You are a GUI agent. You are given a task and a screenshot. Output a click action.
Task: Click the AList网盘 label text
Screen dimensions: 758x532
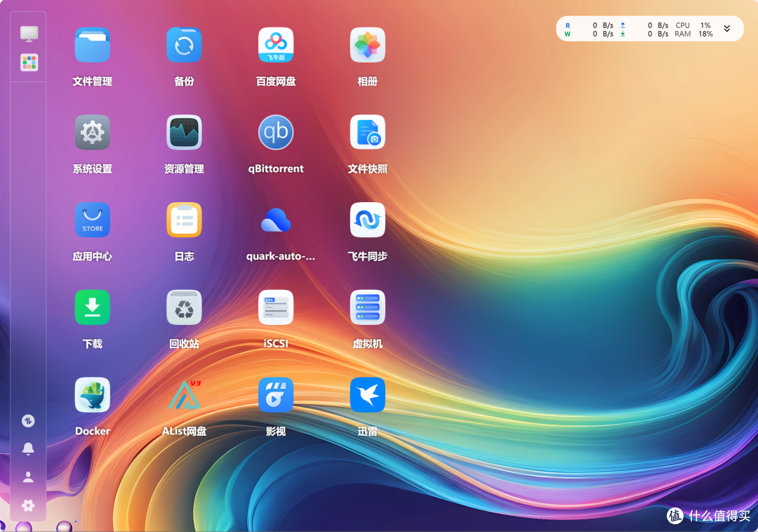(x=184, y=431)
